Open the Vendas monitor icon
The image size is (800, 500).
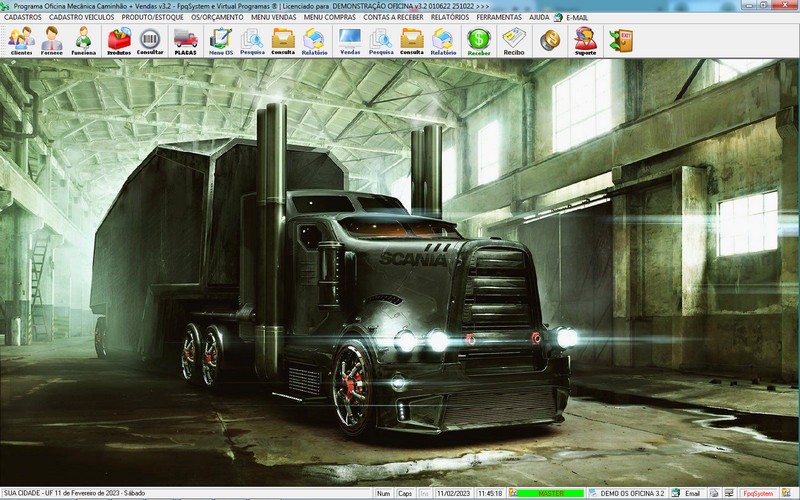350,41
